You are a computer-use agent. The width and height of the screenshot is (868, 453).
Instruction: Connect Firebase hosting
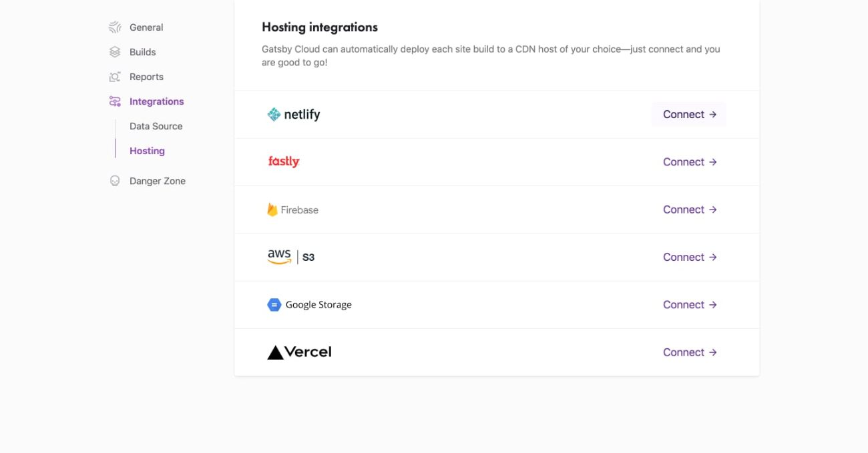tap(690, 209)
